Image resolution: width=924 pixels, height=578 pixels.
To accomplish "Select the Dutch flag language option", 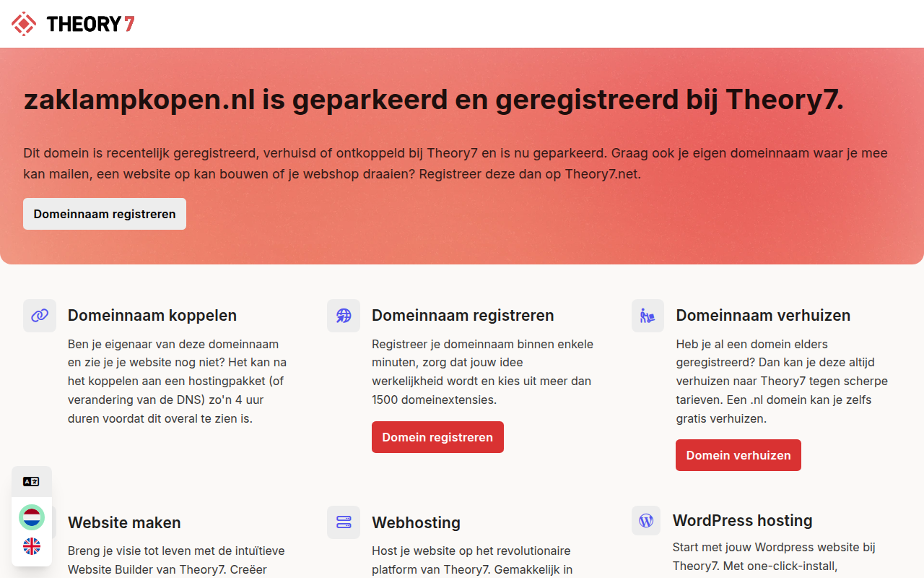I will click(32, 517).
